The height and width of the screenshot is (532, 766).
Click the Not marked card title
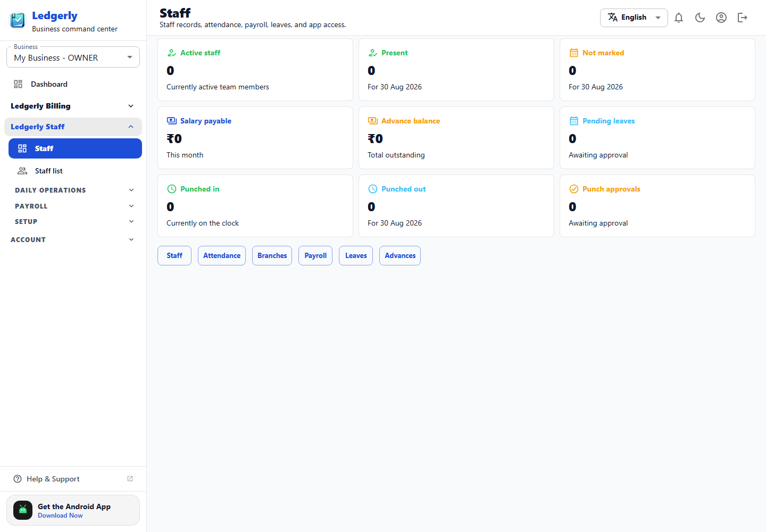point(603,53)
